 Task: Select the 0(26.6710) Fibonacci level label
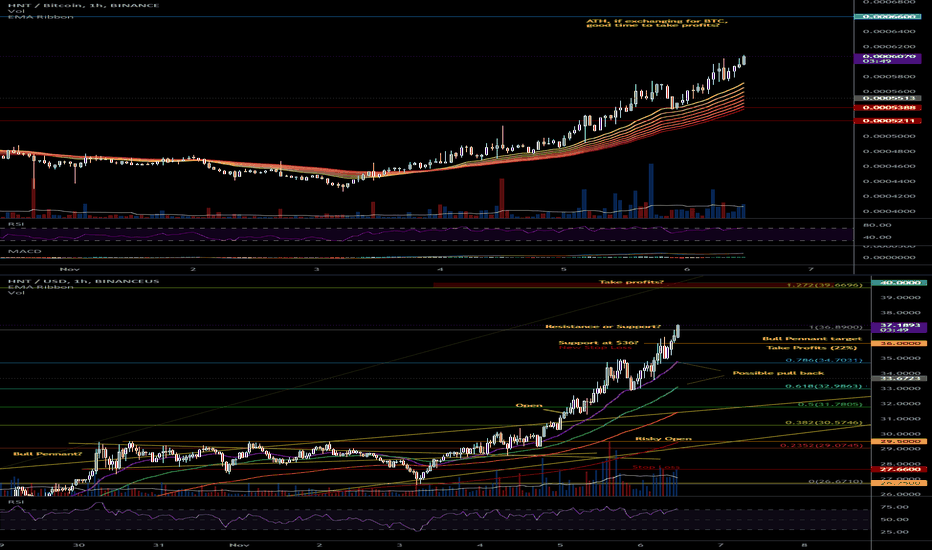coord(835,481)
